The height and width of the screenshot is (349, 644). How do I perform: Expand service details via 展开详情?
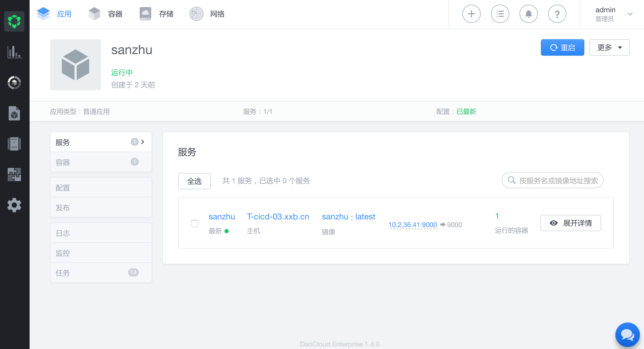coord(571,223)
